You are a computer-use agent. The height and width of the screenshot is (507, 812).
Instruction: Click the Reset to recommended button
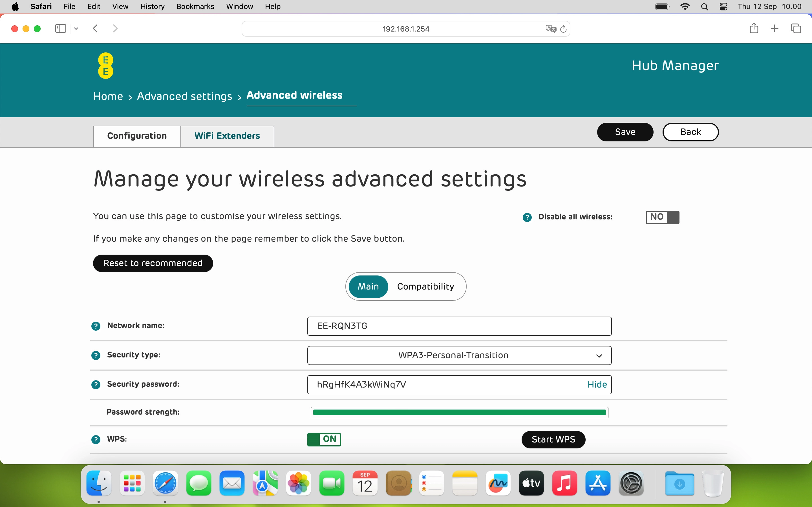tap(153, 263)
